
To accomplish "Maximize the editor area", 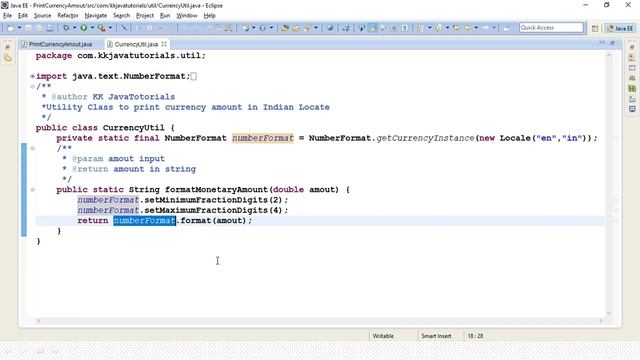I will pos(613,43).
